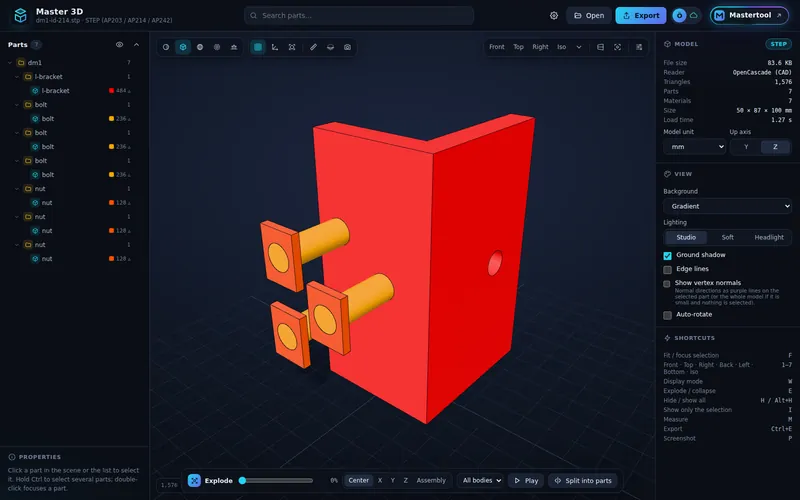Click the blue Explode icon button
The height and width of the screenshot is (500, 800).
point(194,481)
